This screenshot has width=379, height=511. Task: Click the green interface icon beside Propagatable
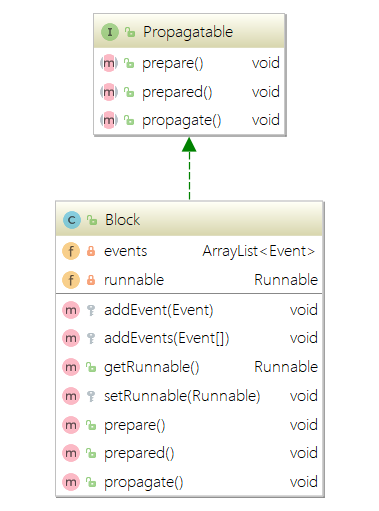[110, 32]
